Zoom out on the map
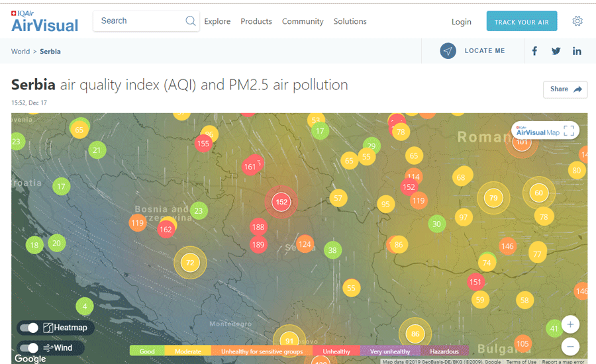 pyautogui.click(x=570, y=346)
